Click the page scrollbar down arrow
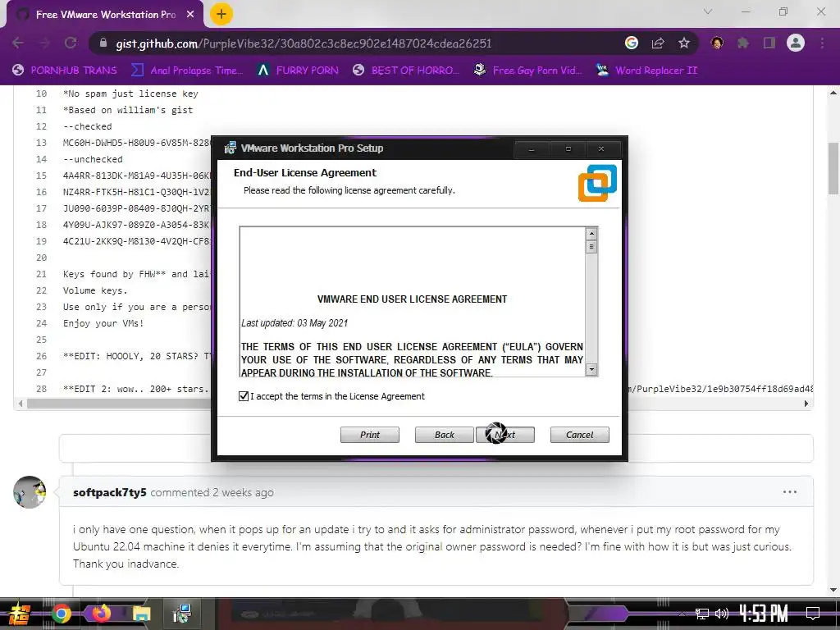840x630 pixels. 833,591
